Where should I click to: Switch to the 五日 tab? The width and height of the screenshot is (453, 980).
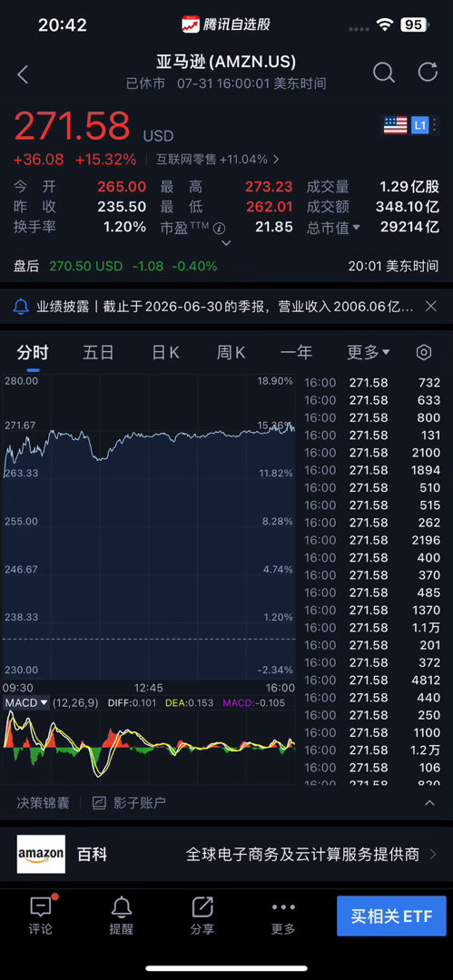click(98, 352)
